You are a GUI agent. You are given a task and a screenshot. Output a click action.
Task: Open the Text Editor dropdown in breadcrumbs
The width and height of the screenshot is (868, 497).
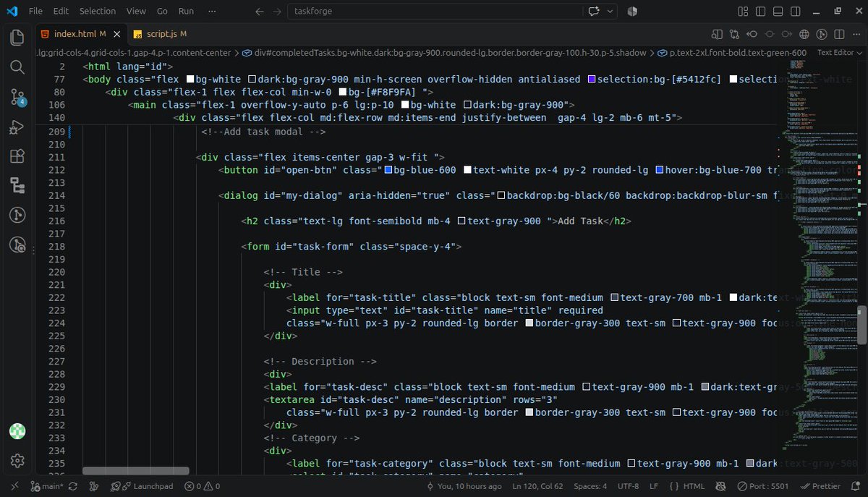[839, 53]
